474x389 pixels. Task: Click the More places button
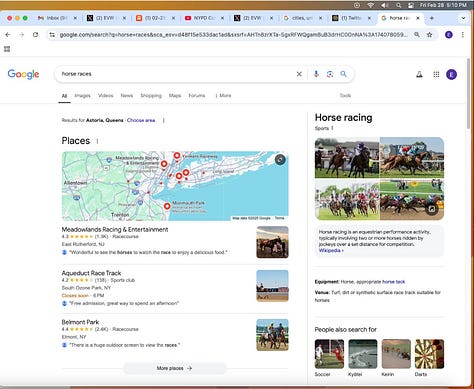pyautogui.click(x=175, y=368)
